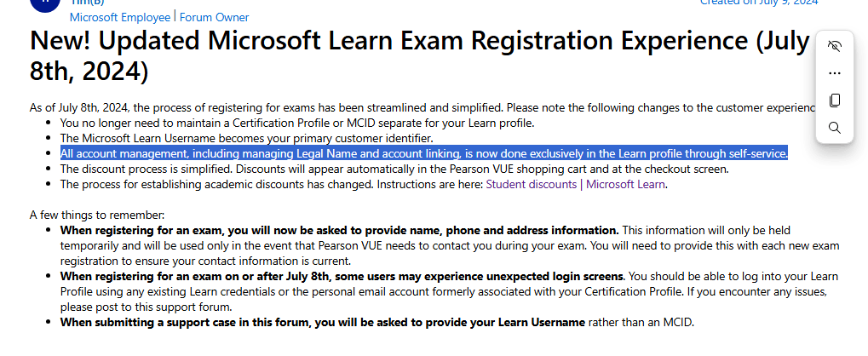Click the discount process is simplified bullet
The image size is (868, 356).
click(394, 169)
